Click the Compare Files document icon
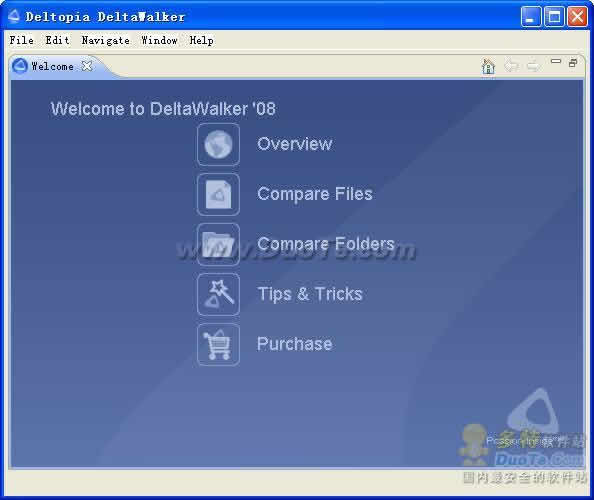Viewport: 594px width, 500px height. (218, 194)
